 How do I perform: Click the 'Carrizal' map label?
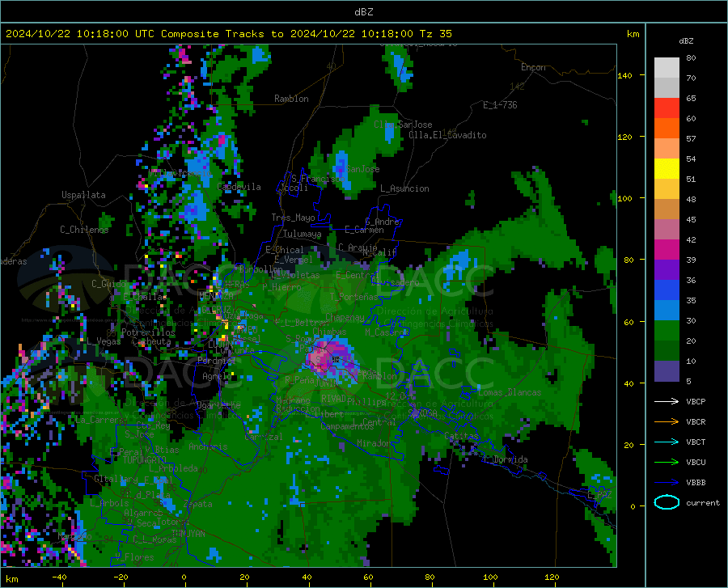[x=263, y=437]
